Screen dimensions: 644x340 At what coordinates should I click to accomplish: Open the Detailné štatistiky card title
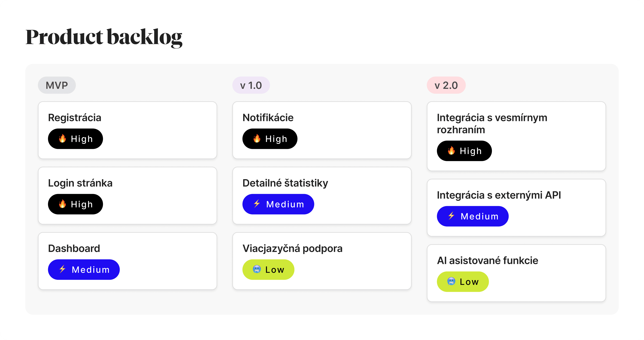click(x=285, y=183)
